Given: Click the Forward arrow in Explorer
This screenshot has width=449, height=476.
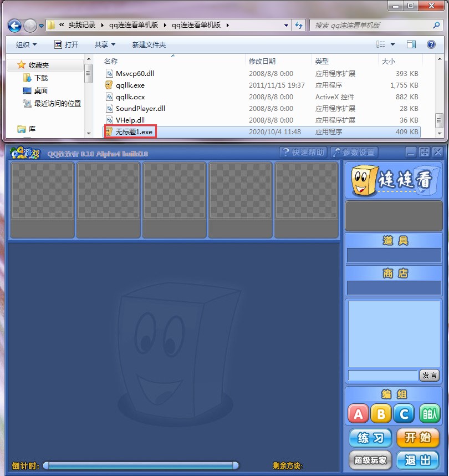Looking at the screenshot, I should pos(30,26).
